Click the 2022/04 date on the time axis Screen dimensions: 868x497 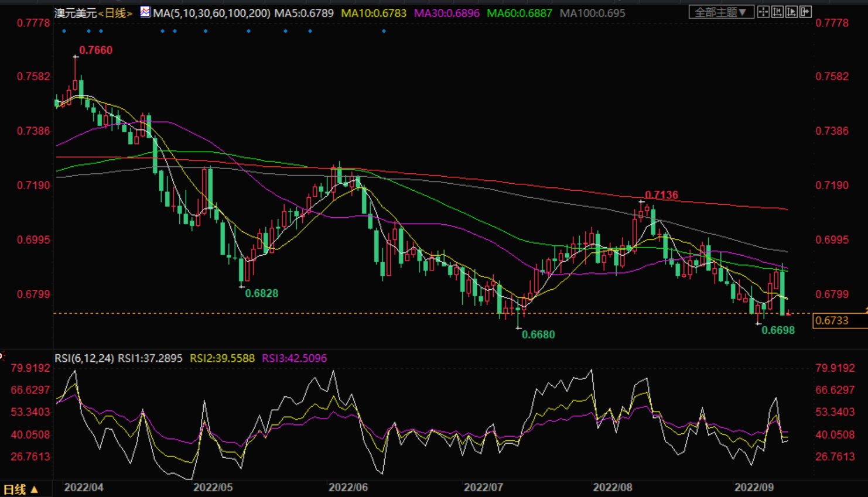84,488
